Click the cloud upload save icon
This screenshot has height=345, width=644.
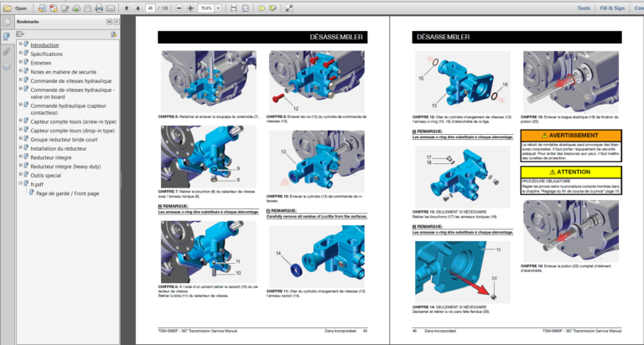click(x=76, y=8)
